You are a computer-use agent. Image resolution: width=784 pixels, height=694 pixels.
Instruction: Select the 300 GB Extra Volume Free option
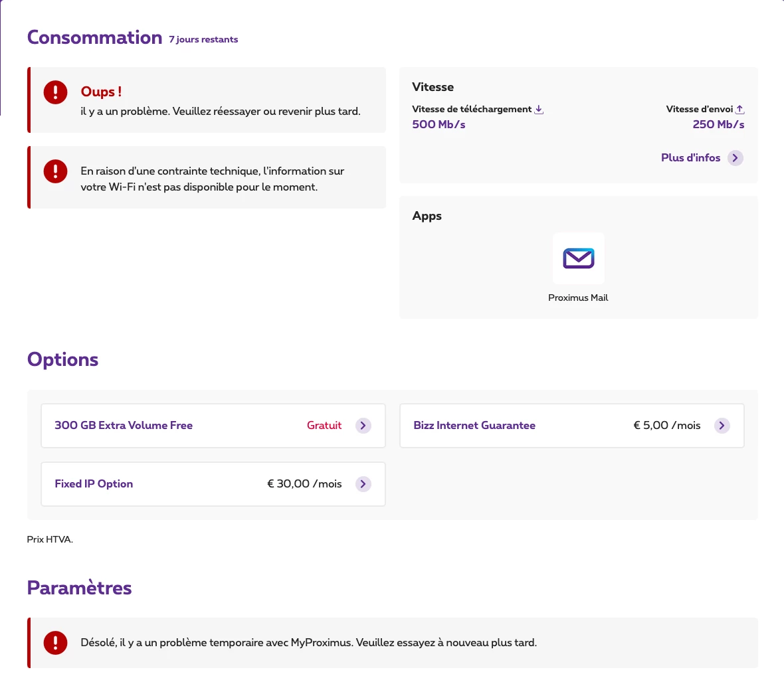[x=124, y=426]
